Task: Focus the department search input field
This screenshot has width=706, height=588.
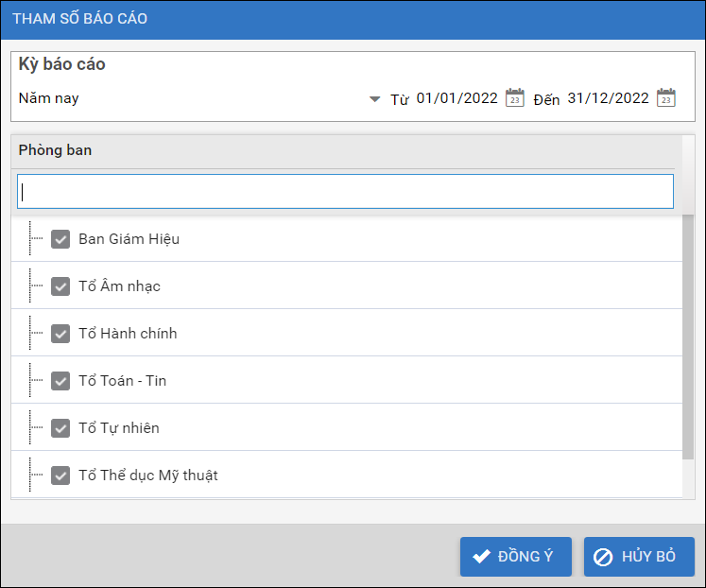Action: click(345, 191)
